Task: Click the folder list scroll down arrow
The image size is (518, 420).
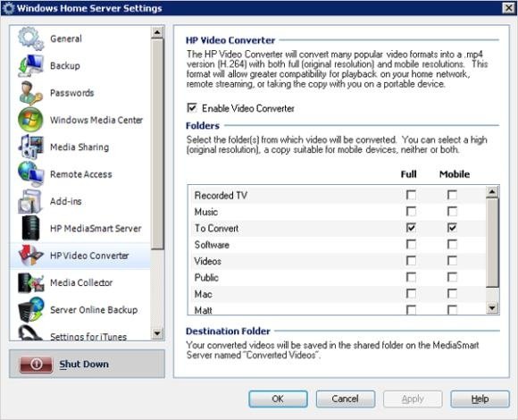Action: (x=492, y=307)
